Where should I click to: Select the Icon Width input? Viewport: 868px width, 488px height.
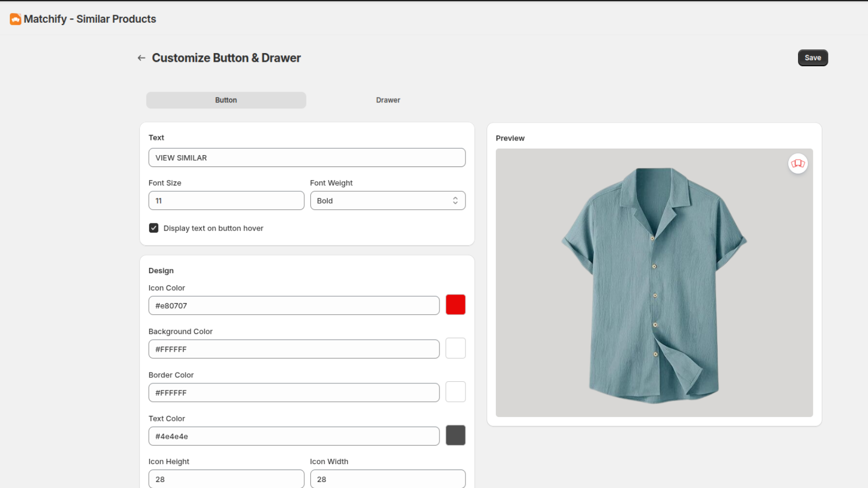pyautogui.click(x=387, y=479)
